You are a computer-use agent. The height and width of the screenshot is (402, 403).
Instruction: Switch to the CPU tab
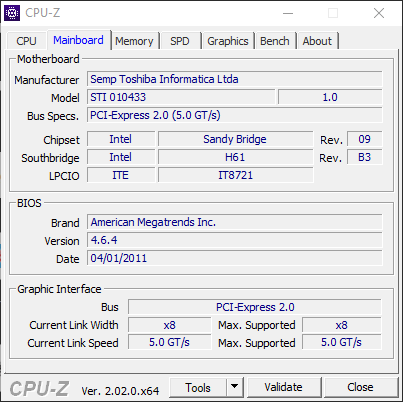coord(26,41)
